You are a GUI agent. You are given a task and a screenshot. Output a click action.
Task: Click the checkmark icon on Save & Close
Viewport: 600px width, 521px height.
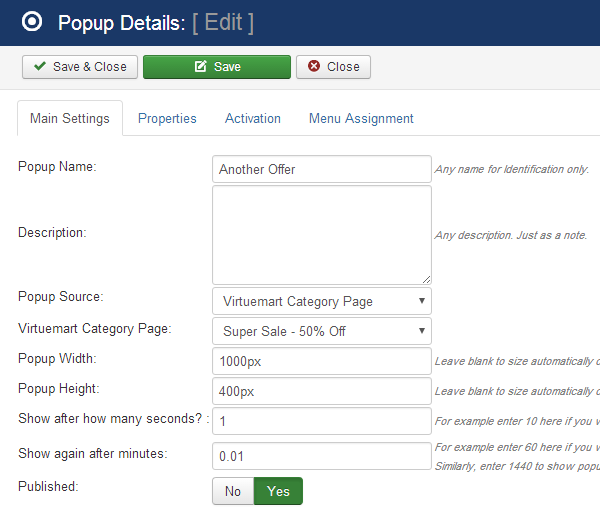pos(40,67)
